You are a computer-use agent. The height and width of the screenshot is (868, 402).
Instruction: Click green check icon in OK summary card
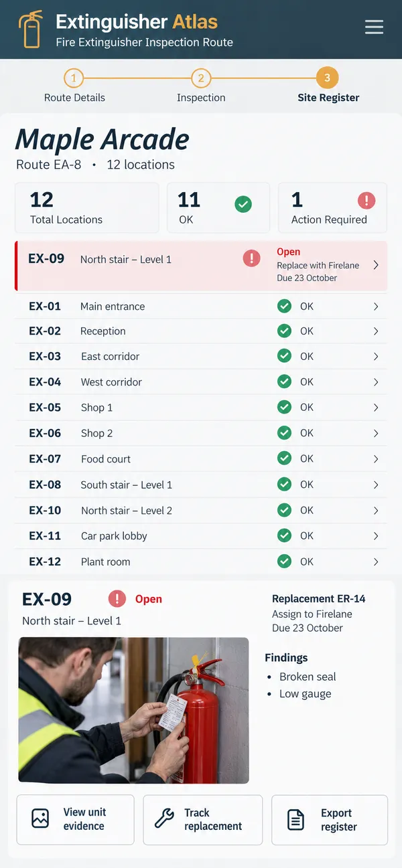(x=243, y=203)
